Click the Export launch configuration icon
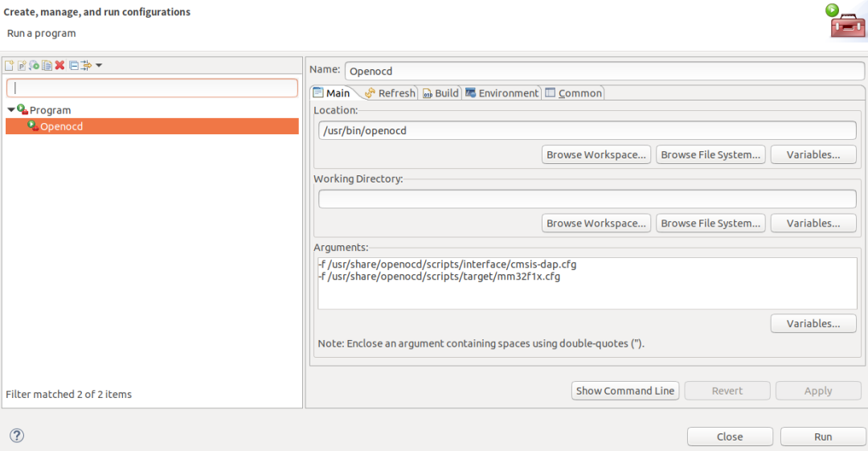The height and width of the screenshot is (451, 868). point(35,65)
